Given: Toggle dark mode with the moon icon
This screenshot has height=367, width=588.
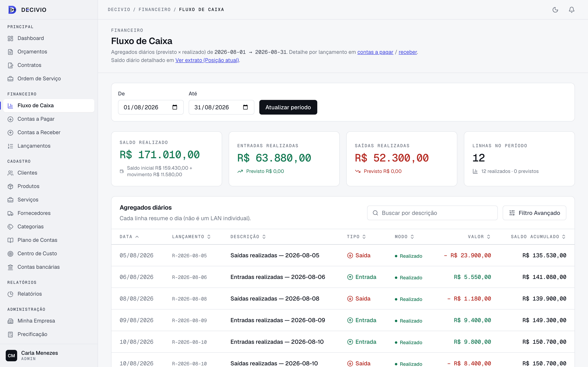Looking at the screenshot, I should 555,10.
